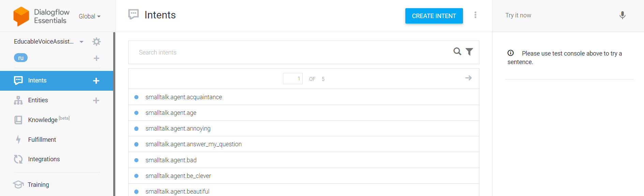Go to next page of intents

pyautogui.click(x=468, y=78)
